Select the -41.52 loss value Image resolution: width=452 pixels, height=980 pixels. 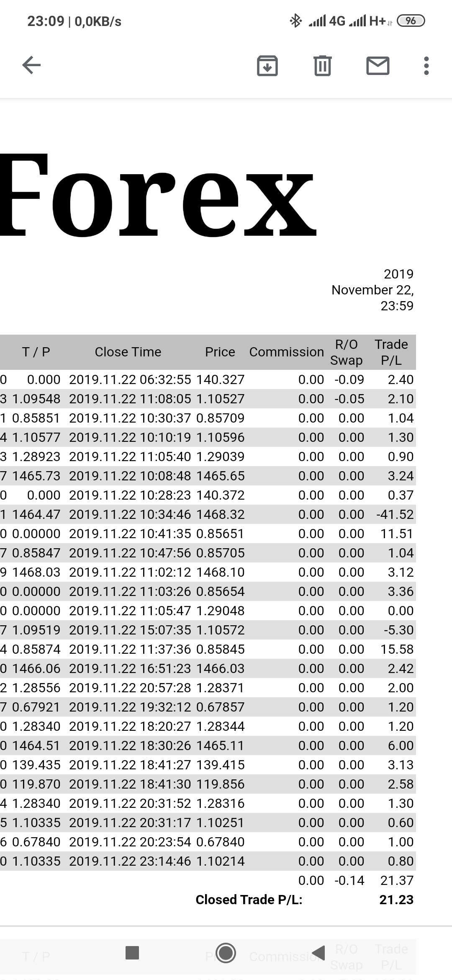pos(395,514)
